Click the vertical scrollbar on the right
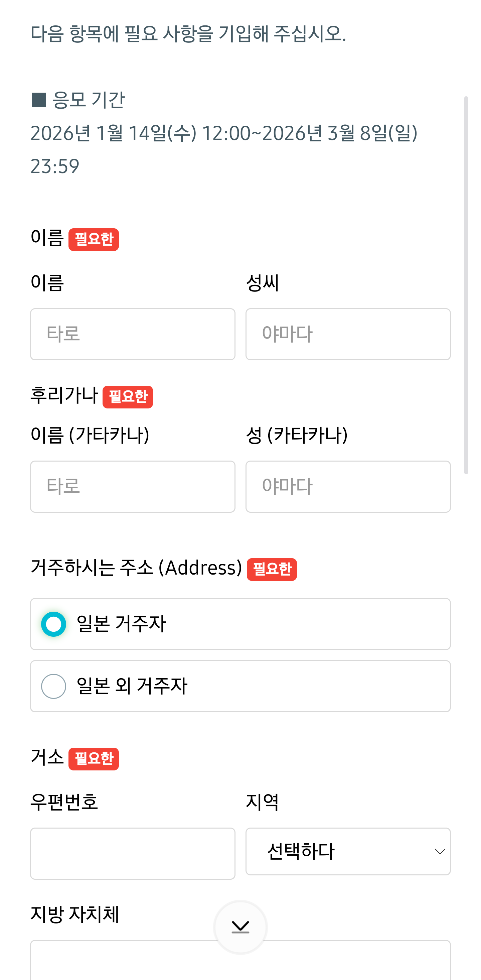Screen dimensions: 481x980 click(466, 285)
